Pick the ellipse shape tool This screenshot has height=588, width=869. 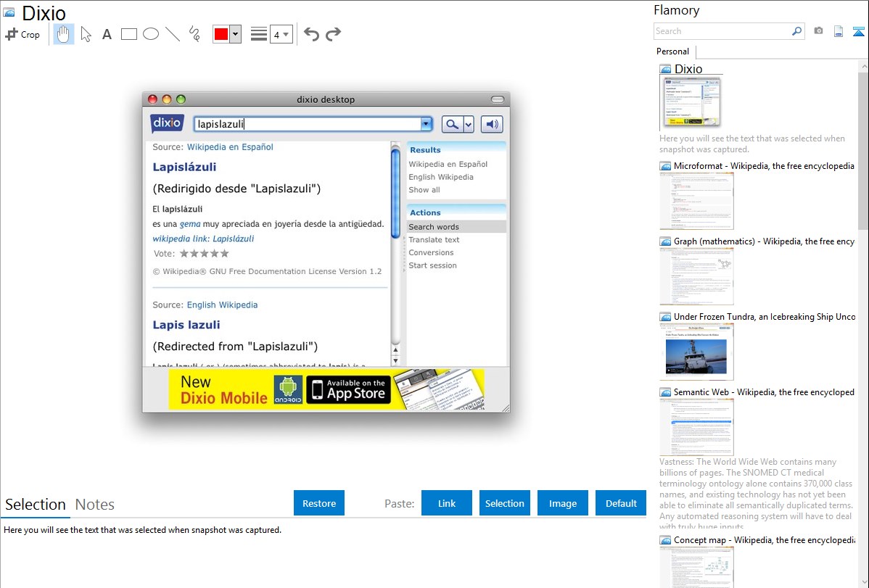point(151,34)
